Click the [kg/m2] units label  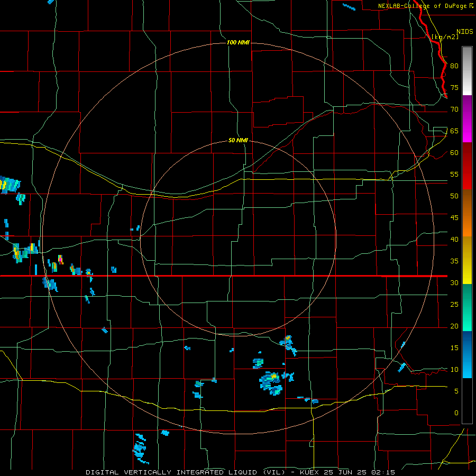coord(445,37)
